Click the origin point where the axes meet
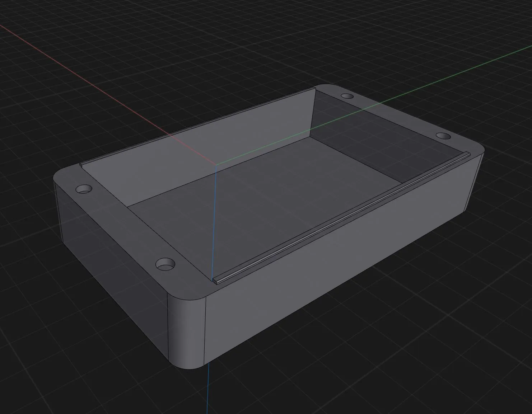 216,165
